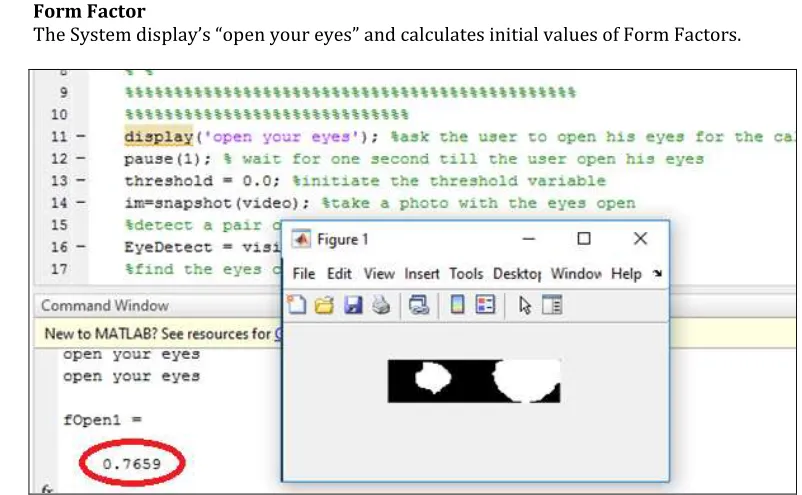Open the Desktop menu in Figure 1

pyautogui.click(x=517, y=274)
